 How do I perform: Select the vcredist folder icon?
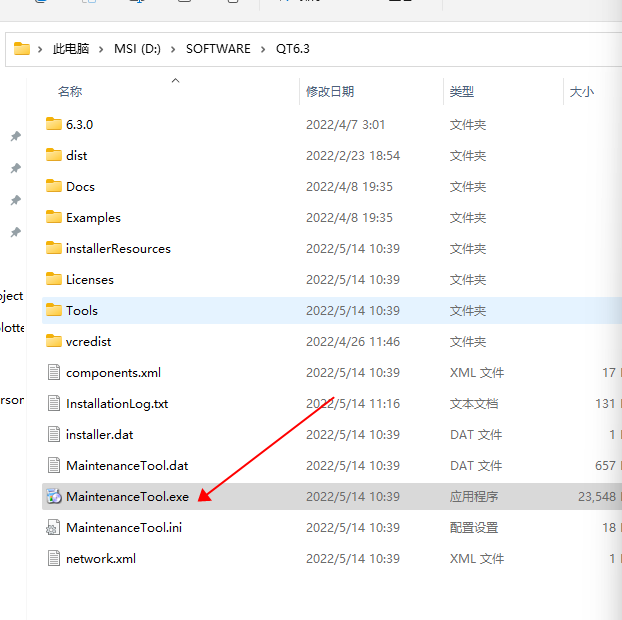pyautogui.click(x=54, y=341)
